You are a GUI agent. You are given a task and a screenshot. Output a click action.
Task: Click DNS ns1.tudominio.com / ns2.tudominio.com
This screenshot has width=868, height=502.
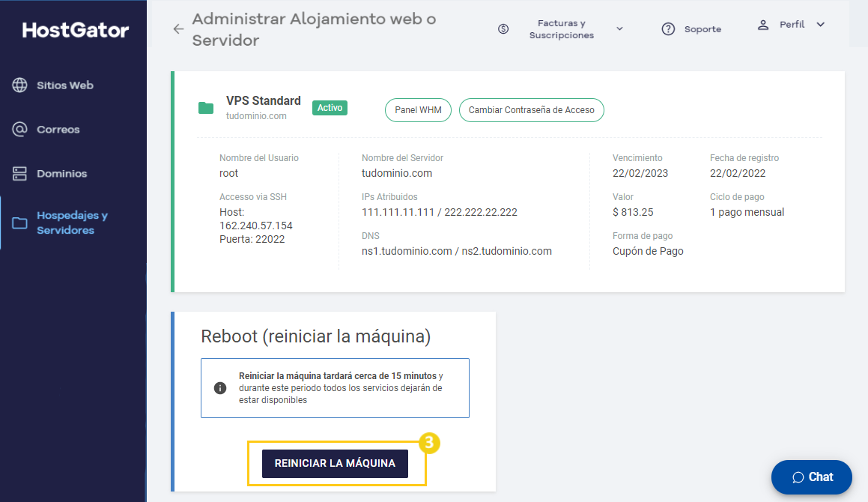[x=457, y=251]
